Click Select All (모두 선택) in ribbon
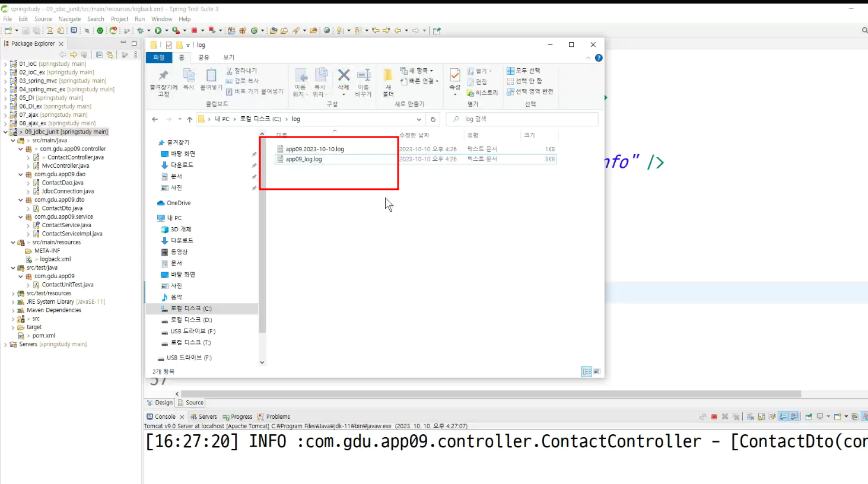 click(x=523, y=71)
